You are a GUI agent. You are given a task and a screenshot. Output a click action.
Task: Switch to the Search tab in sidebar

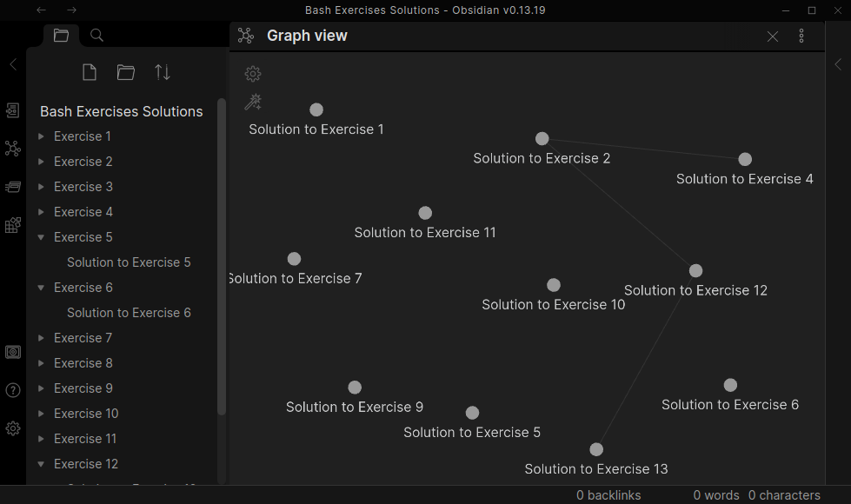coord(97,36)
